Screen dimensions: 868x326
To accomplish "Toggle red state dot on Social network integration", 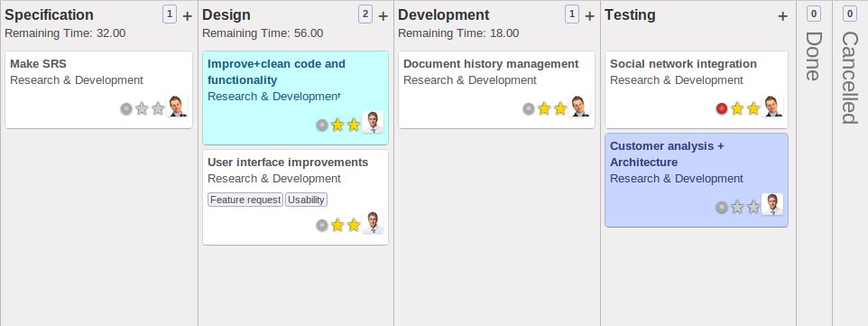I will point(721,108).
